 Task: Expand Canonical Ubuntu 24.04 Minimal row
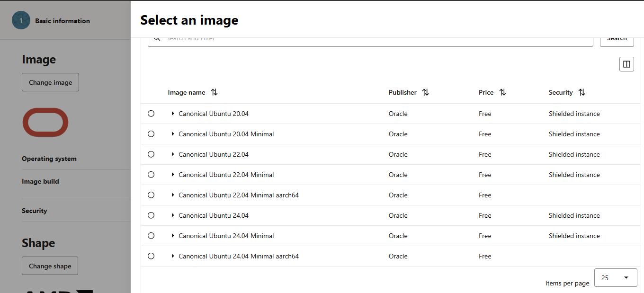[173, 236]
